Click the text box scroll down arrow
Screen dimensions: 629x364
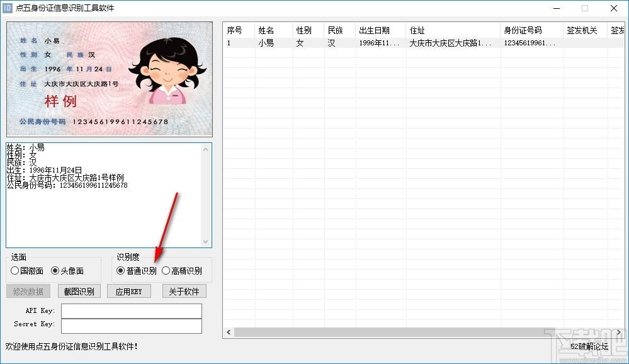[x=205, y=242]
